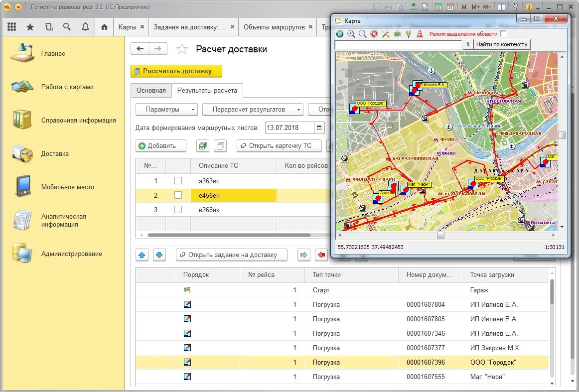Image resolution: width=579 pixels, height=392 pixels.
Task: Open Favorites star in top panel
Action: coord(30,26)
